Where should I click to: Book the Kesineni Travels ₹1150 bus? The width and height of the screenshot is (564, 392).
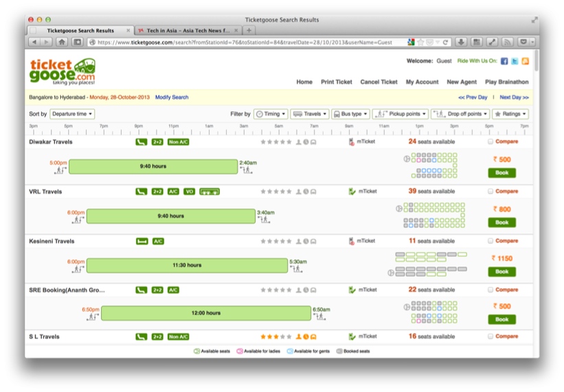[x=501, y=272]
